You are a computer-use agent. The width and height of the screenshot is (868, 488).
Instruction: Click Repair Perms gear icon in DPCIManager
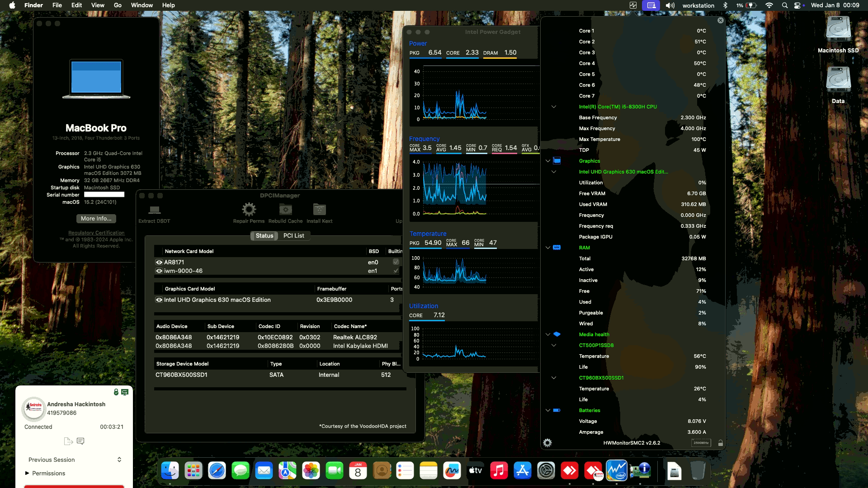[249, 209]
